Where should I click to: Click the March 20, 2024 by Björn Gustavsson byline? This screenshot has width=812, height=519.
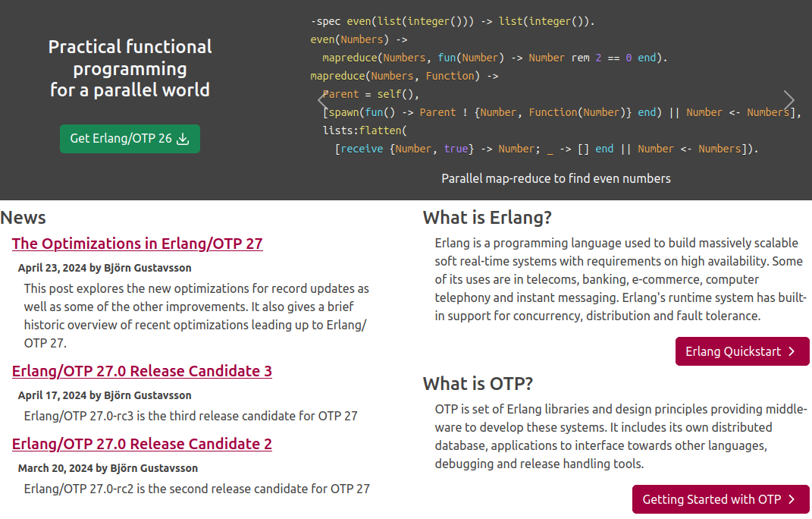(108, 467)
